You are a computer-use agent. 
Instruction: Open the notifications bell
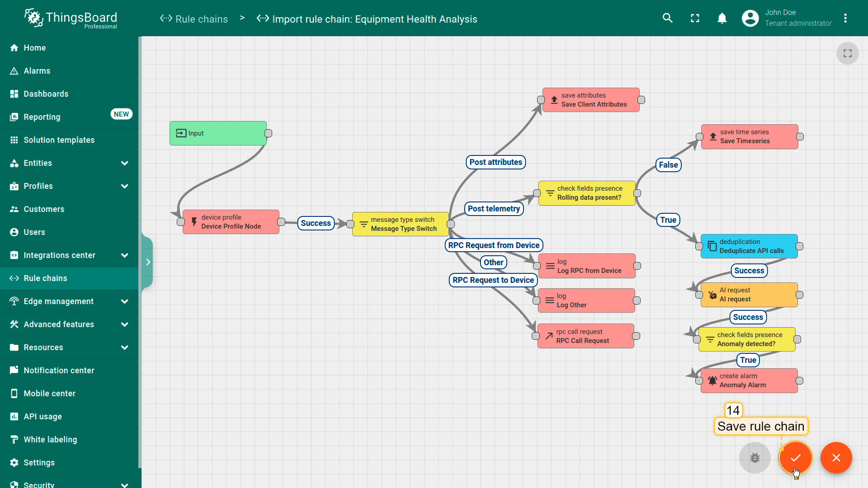click(722, 18)
